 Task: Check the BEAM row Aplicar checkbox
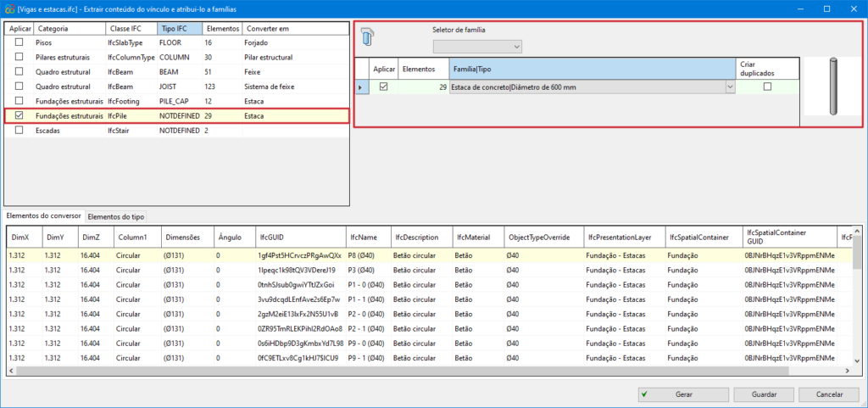[19, 71]
